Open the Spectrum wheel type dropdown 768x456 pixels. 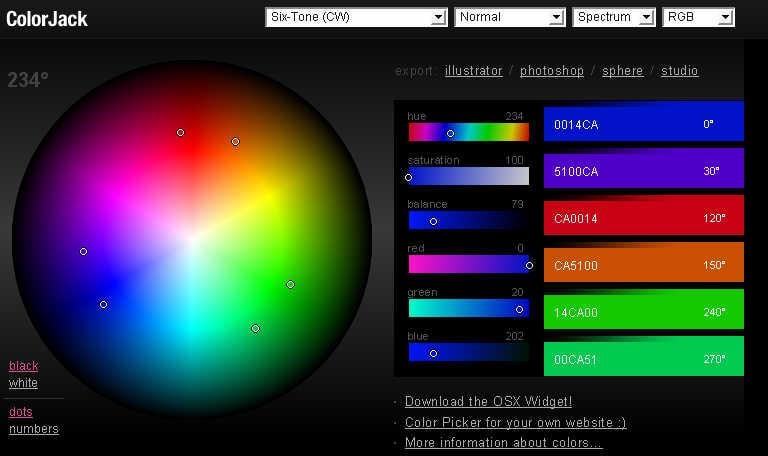(614, 17)
